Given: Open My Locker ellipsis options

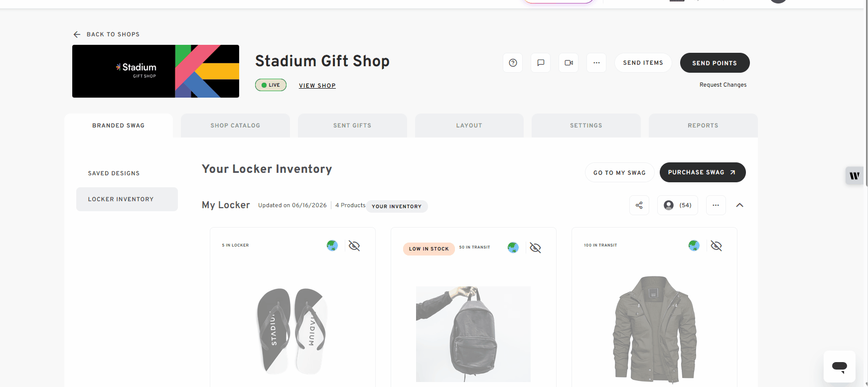Looking at the screenshot, I should (x=716, y=205).
